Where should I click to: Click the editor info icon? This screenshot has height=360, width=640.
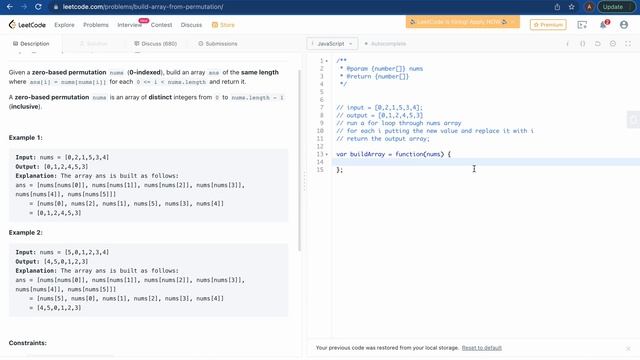(x=567, y=44)
